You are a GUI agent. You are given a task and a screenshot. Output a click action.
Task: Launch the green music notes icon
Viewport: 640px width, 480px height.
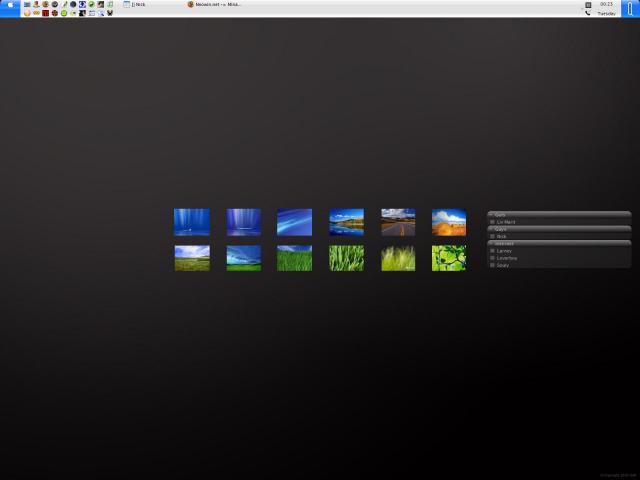point(110,4)
